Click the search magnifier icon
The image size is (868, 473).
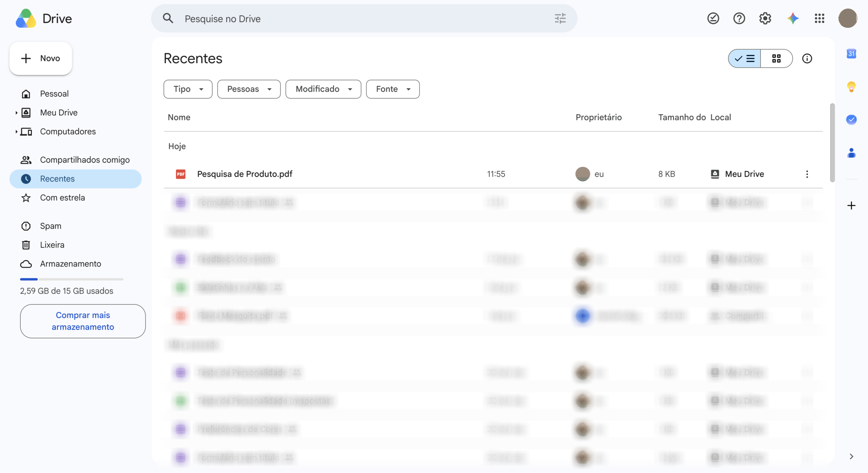coord(168,18)
